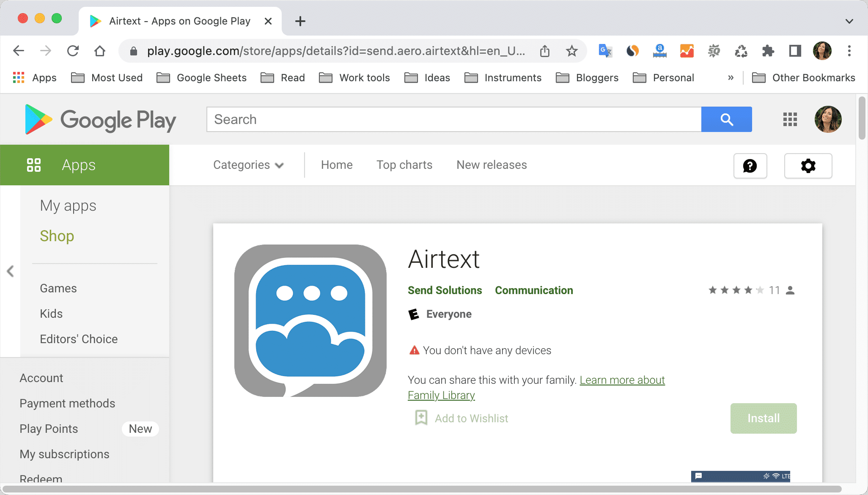Click the user reviews count icon
This screenshot has height=495, width=868.
(789, 290)
